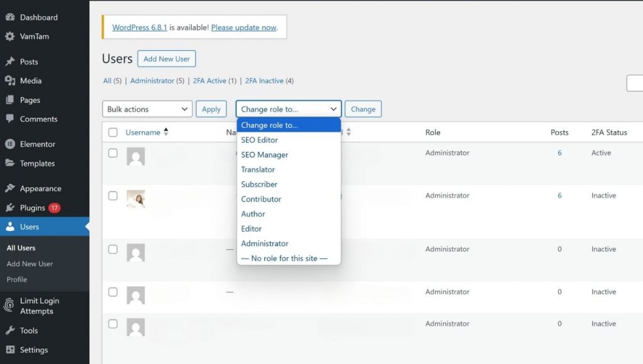The image size is (643, 364).
Task: Sort users by the Username column arrows
Action: [166, 132]
